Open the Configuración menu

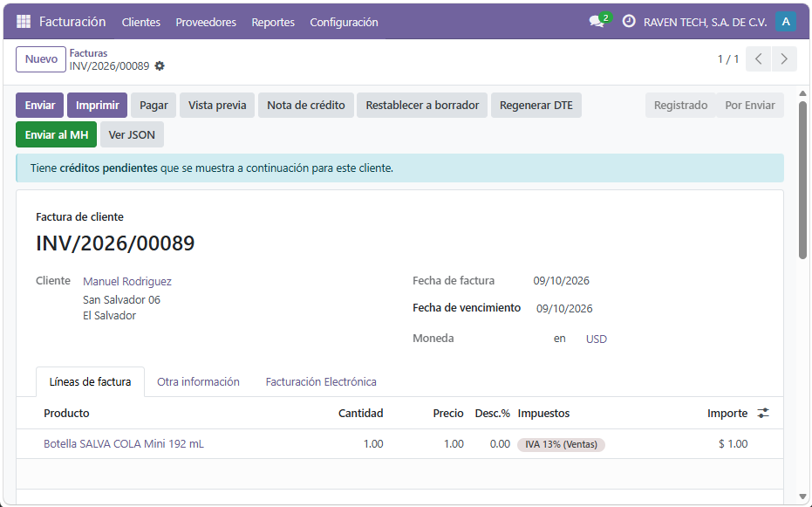[x=344, y=23]
